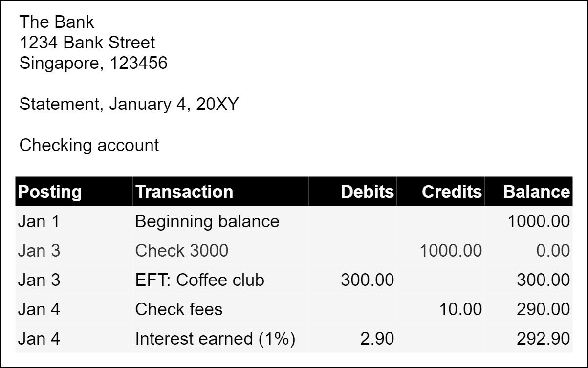Click the Balance column header
Screen dimensions: 588x368
pos(536,192)
